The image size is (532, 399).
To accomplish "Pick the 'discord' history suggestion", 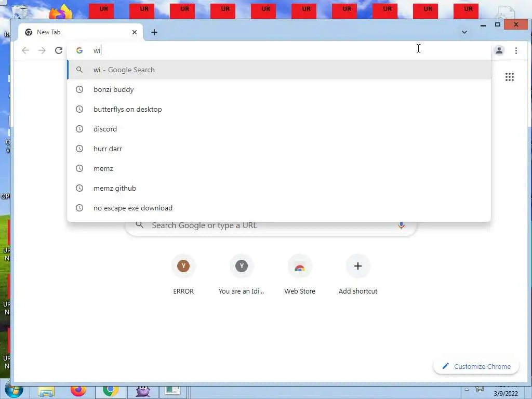I will point(279,129).
